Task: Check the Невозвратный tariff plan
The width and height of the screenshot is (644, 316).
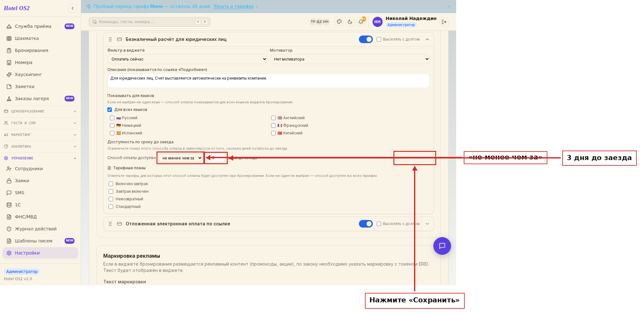Action: click(x=111, y=199)
